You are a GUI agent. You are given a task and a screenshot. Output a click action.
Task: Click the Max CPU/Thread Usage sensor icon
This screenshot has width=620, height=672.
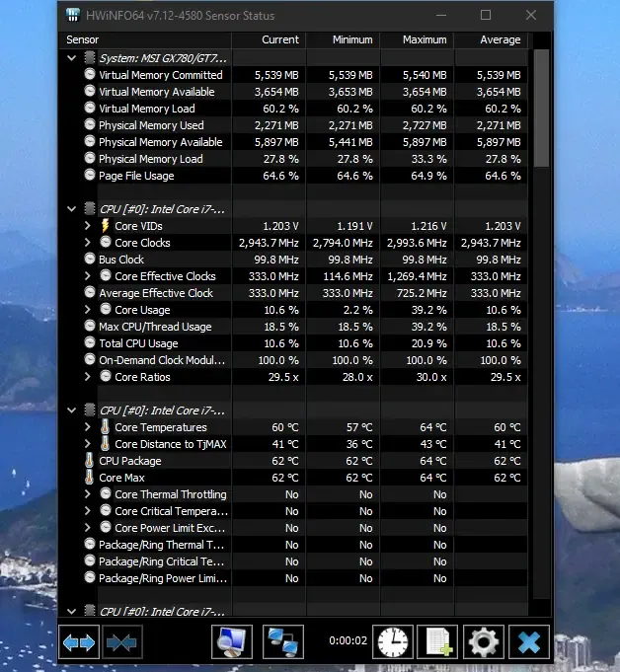(90, 326)
